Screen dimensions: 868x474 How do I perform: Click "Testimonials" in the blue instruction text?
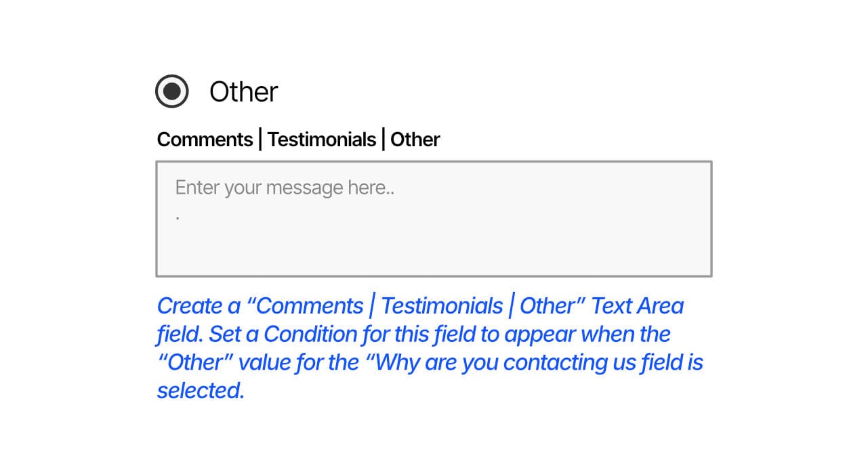[442, 306]
